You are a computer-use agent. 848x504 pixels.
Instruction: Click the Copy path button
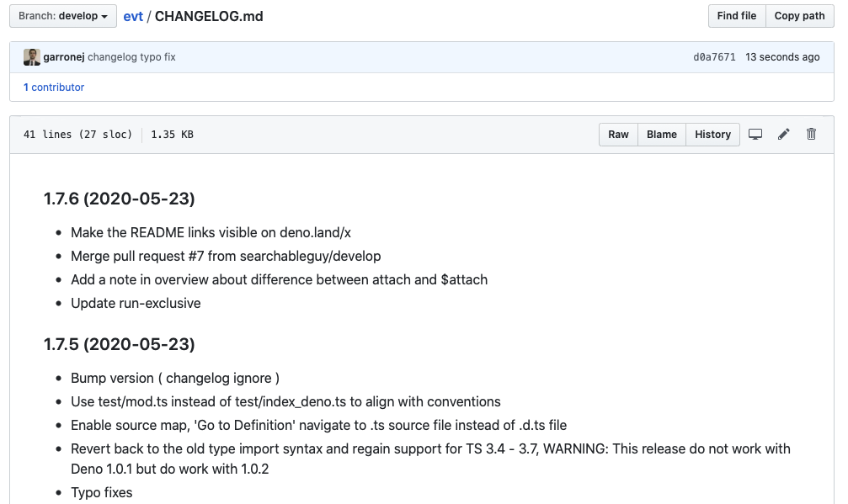pyautogui.click(x=799, y=16)
